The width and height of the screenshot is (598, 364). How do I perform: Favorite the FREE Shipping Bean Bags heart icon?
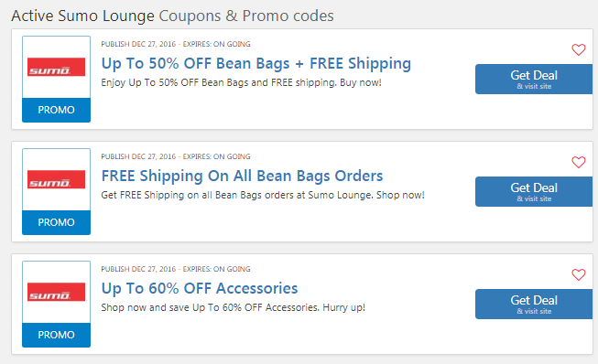(578, 162)
